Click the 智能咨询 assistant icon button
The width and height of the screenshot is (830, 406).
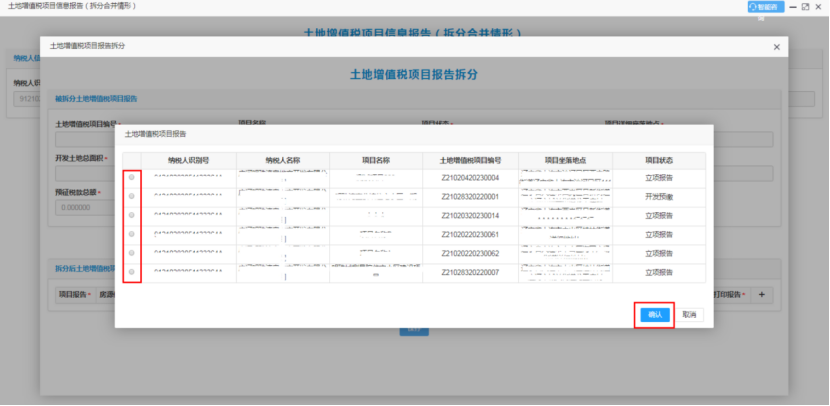765,7
